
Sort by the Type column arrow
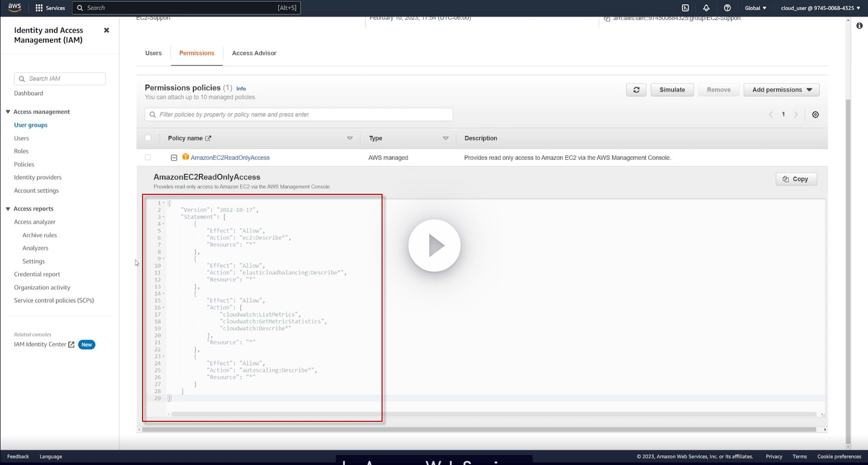point(445,138)
